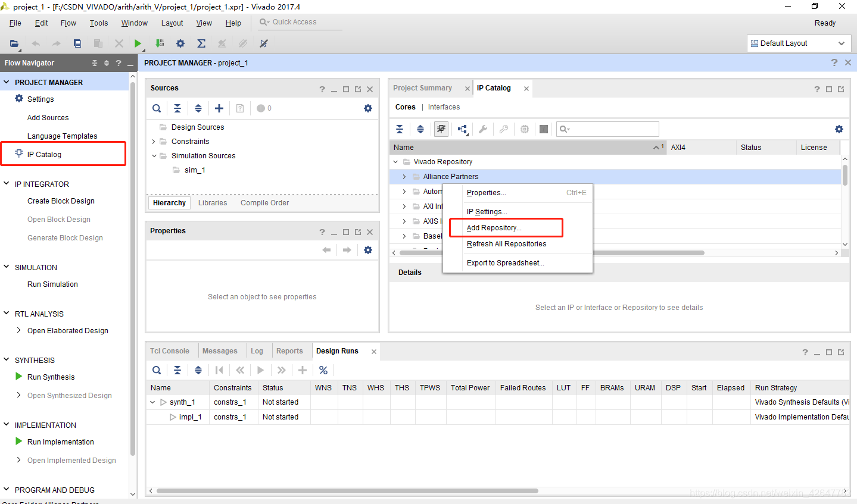
Task: Click the IP Catalog search field
Action: click(607, 129)
